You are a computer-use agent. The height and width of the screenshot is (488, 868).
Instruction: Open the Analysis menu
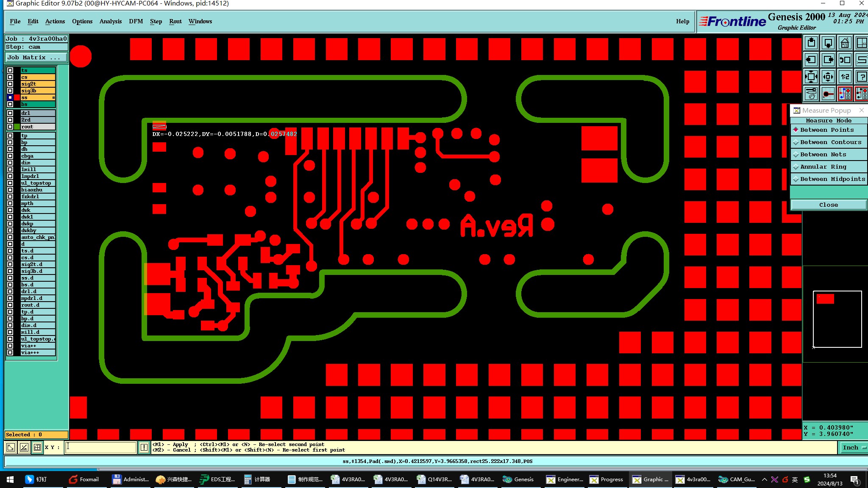click(110, 21)
